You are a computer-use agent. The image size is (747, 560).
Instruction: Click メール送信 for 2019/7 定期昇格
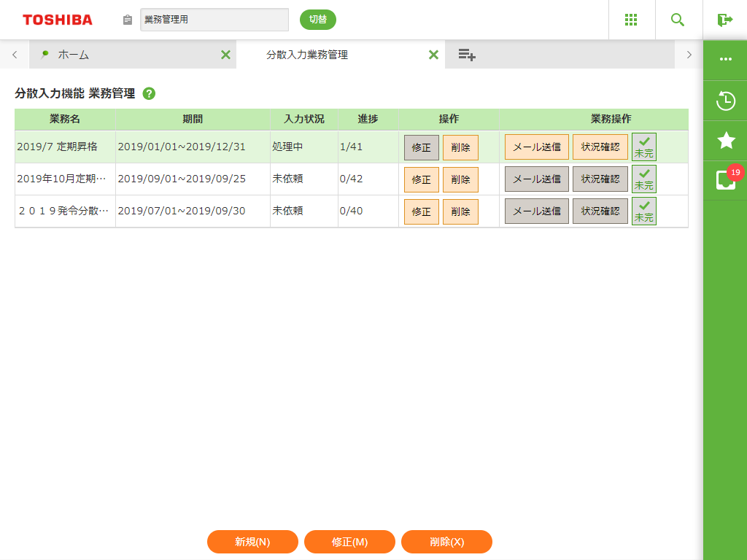pyautogui.click(x=536, y=147)
